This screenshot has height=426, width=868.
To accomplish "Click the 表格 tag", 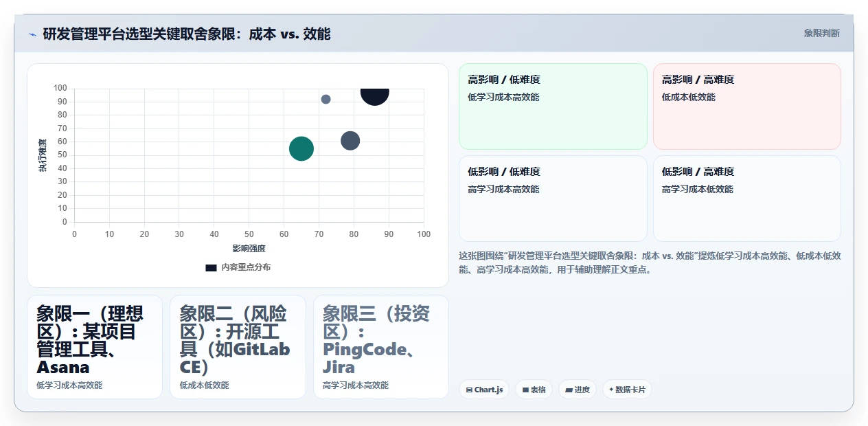I will (x=534, y=390).
